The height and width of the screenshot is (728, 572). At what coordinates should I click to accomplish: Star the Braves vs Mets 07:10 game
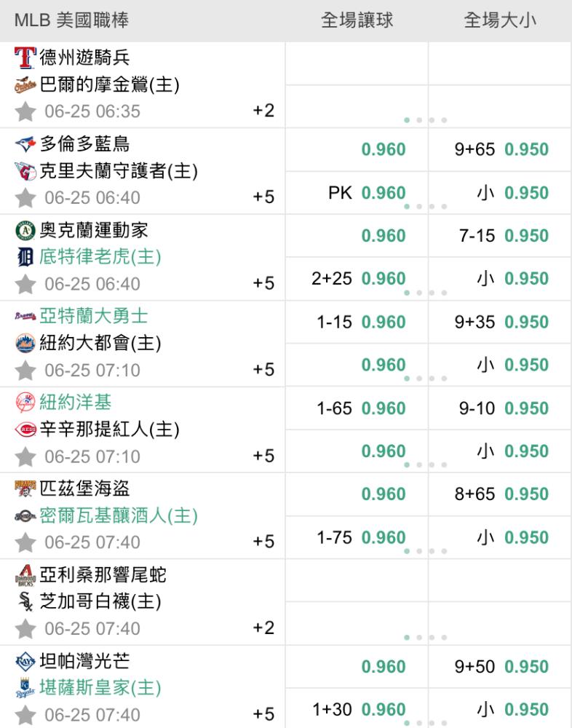[x=25, y=370]
